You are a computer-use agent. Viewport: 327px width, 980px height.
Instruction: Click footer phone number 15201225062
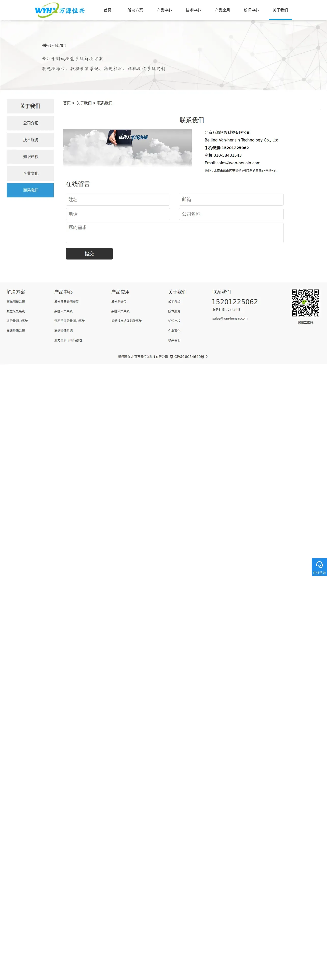click(235, 302)
